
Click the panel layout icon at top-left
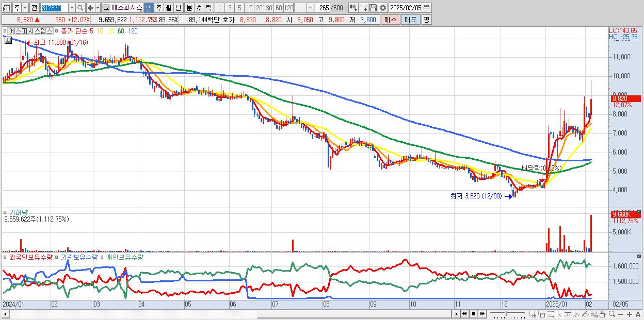(x=6, y=8)
